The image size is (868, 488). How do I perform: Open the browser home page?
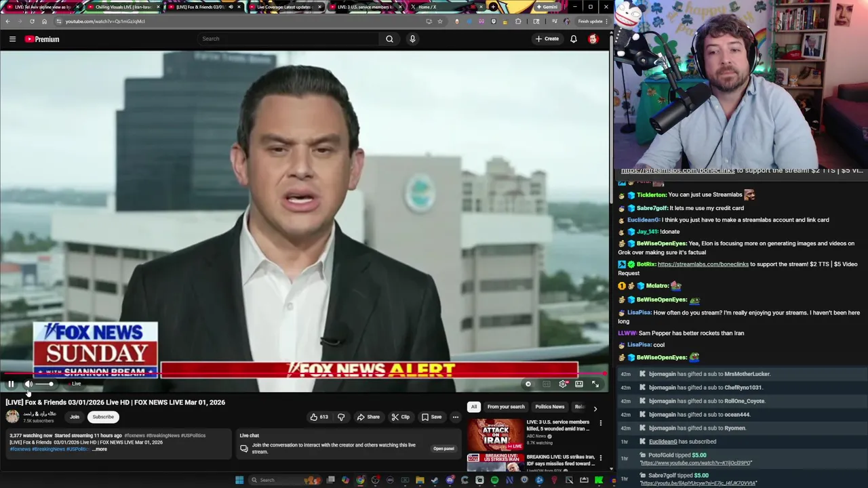(x=44, y=21)
